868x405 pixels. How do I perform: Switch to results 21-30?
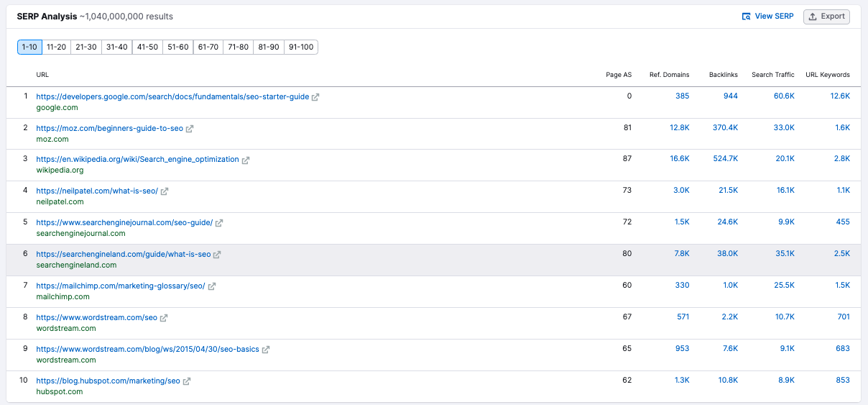point(86,47)
